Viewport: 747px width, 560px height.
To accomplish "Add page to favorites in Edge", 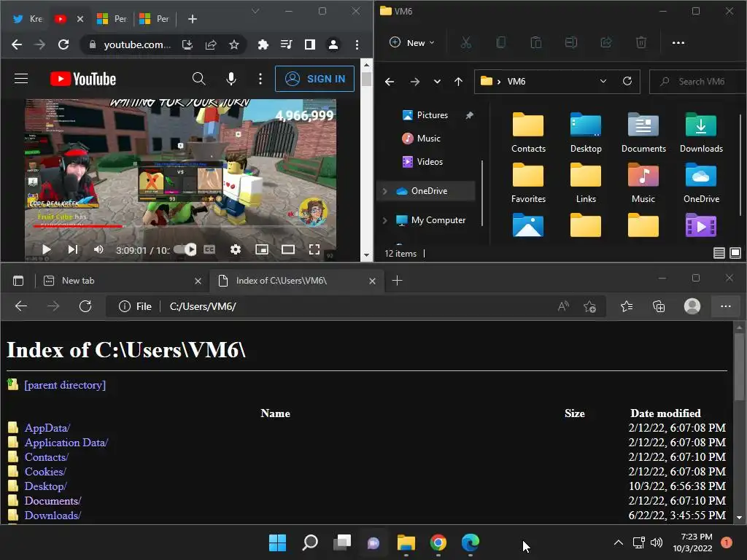I will pyautogui.click(x=589, y=306).
